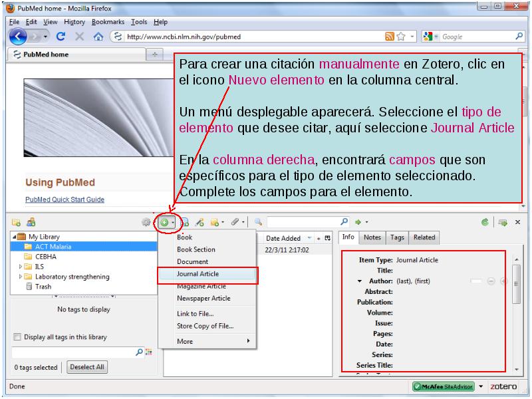Switch to the Notes tab
532x399 pixels.
tap(372, 237)
